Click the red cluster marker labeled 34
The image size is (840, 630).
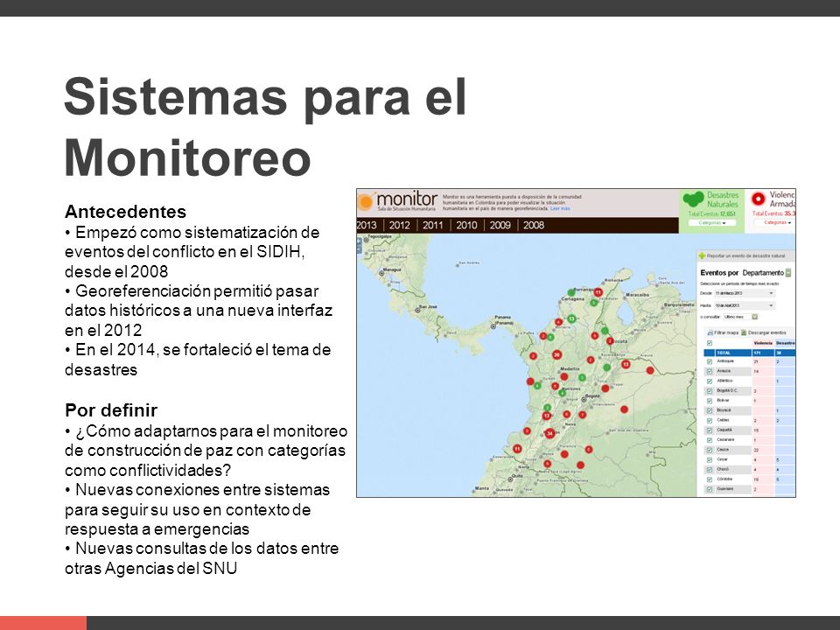(549, 433)
